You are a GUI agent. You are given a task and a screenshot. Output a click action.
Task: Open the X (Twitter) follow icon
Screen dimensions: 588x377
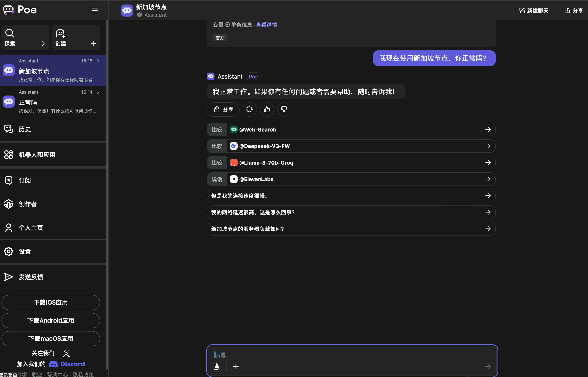coord(66,353)
